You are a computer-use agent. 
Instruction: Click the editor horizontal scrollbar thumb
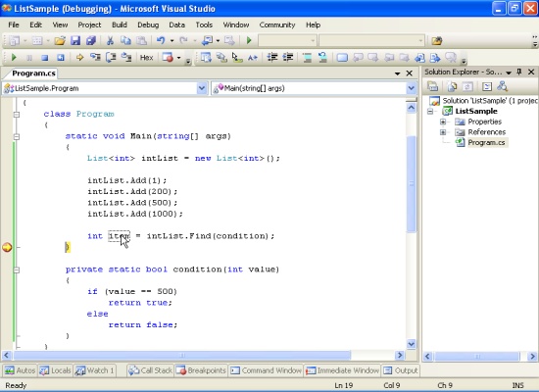182,355
